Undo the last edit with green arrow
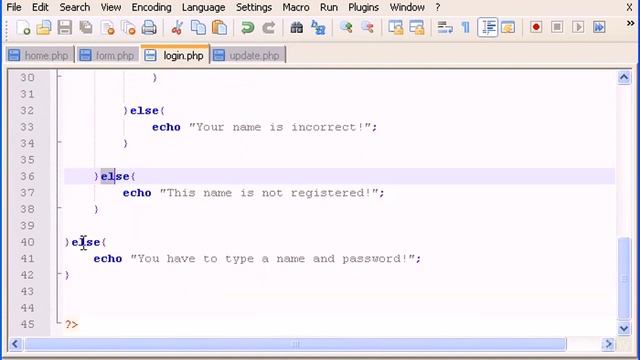 tap(247, 28)
